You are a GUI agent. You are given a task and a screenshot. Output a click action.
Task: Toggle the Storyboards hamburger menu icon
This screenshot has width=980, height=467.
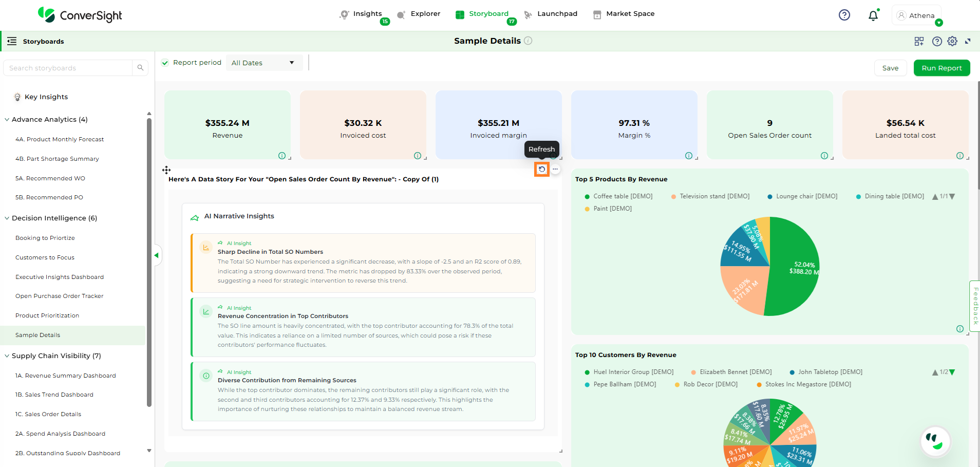click(12, 41)
